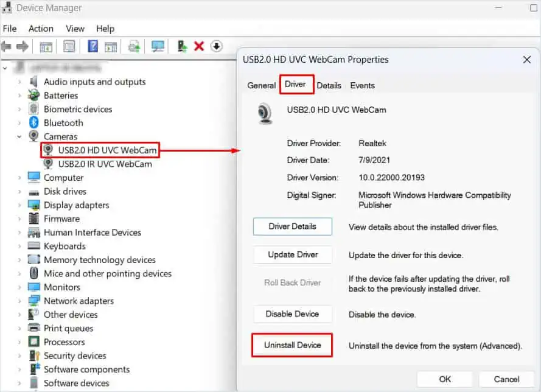This screenshot has height=392, width=541.
Task: Open the View menu
Action: click(75, 29)
